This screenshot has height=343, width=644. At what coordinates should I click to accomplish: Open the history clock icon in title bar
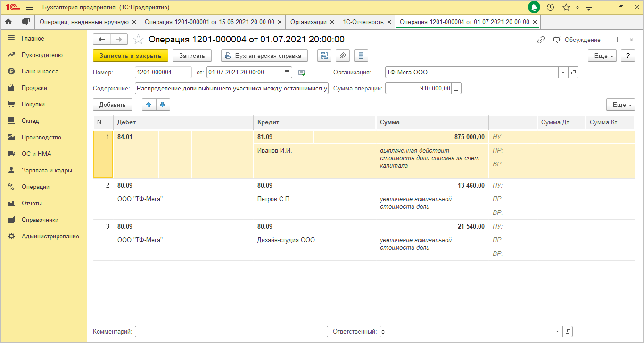pos(550,8)
